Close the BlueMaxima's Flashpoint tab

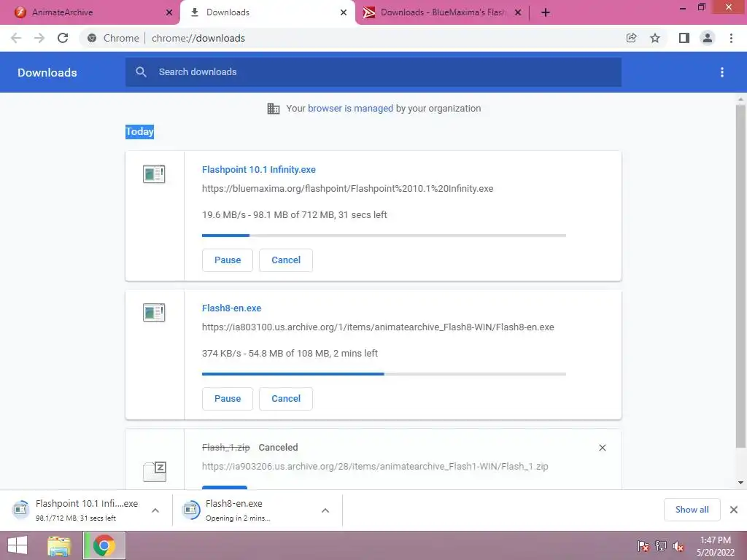click(518, 12)
